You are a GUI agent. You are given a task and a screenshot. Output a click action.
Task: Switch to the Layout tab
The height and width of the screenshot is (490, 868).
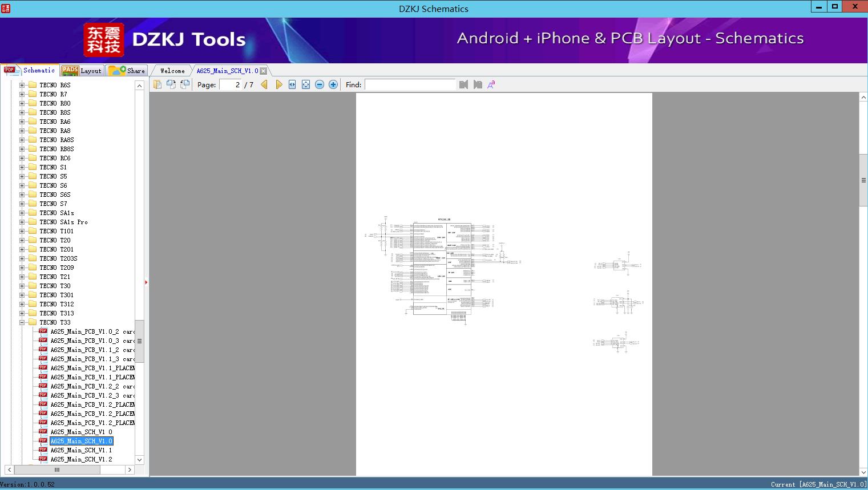[82, 71]
